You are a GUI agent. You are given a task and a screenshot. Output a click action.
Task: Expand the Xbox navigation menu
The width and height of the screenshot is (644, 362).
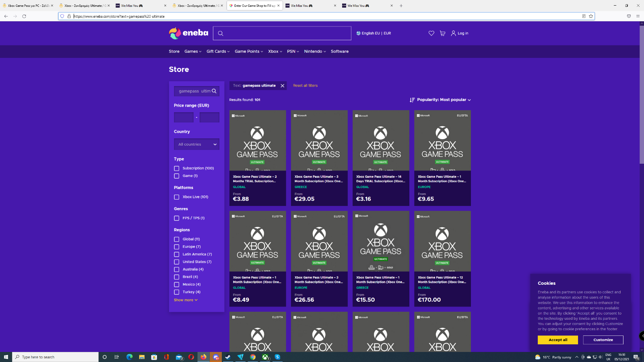(x=275, y=51)
